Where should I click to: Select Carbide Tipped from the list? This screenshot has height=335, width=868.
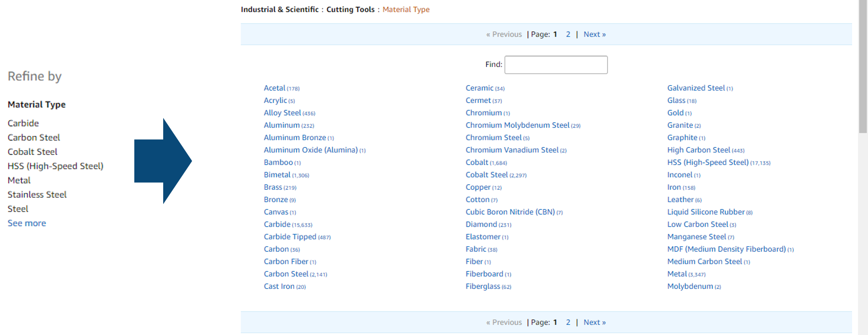290,237
